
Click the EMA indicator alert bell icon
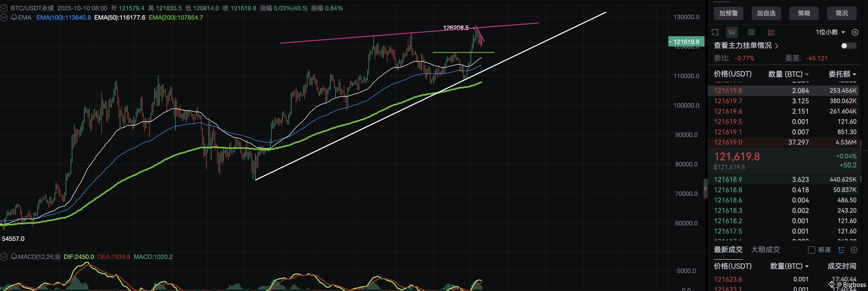[14, 18]
